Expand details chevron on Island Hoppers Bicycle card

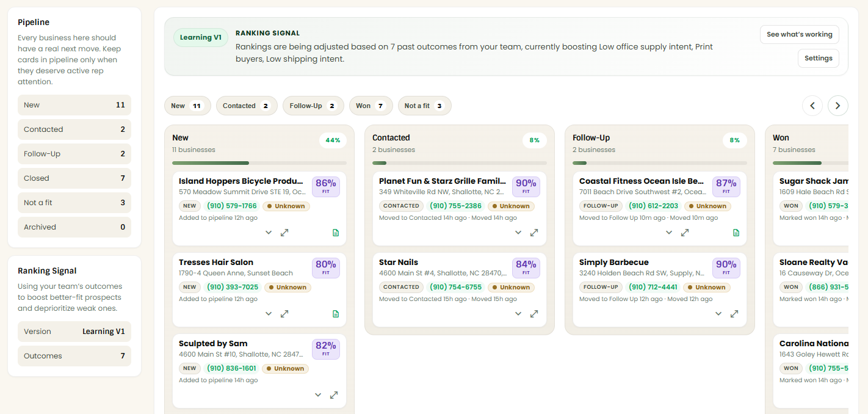[269, 233]
